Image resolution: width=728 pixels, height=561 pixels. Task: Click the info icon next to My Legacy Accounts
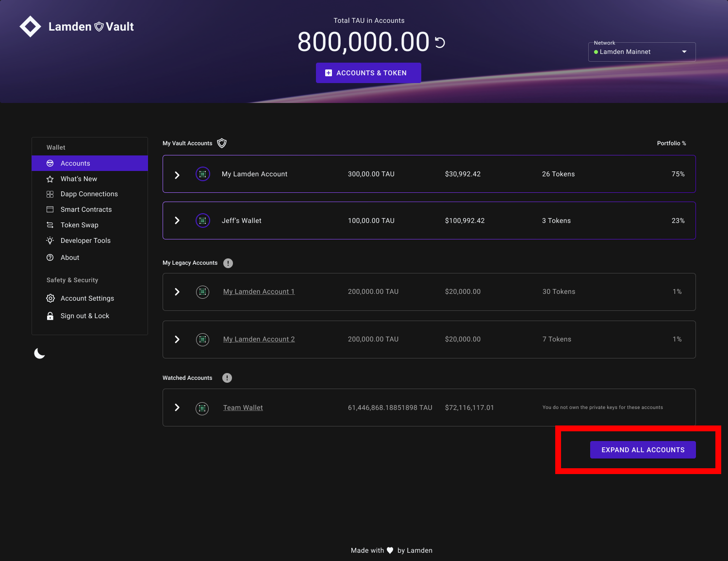[228, 263]
